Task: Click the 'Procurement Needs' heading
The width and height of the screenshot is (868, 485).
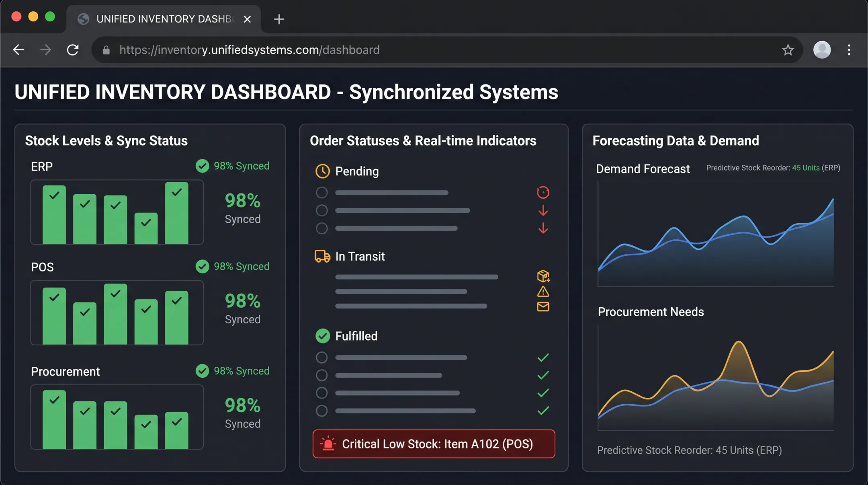Action: coord(651,312)
